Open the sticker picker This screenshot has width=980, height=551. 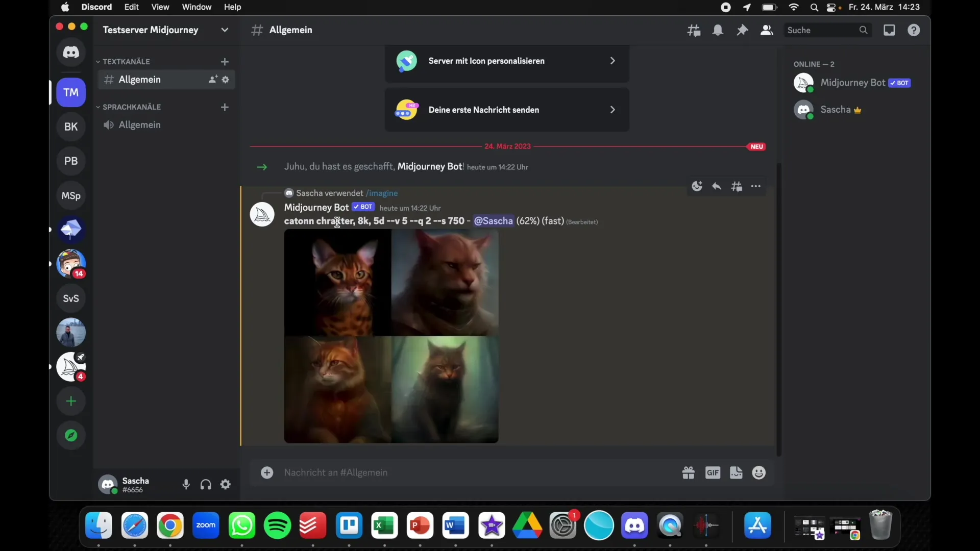[x=736, y=473]
